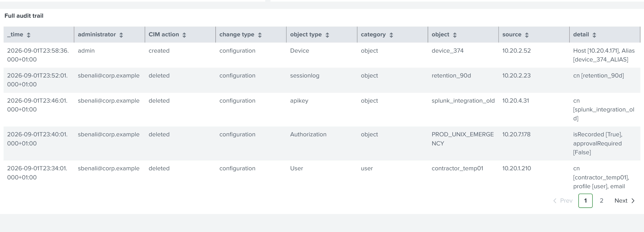Viewport: 644px width, 232px height.
Task: Select current page 1 button
Action: (x=585, y=201)
